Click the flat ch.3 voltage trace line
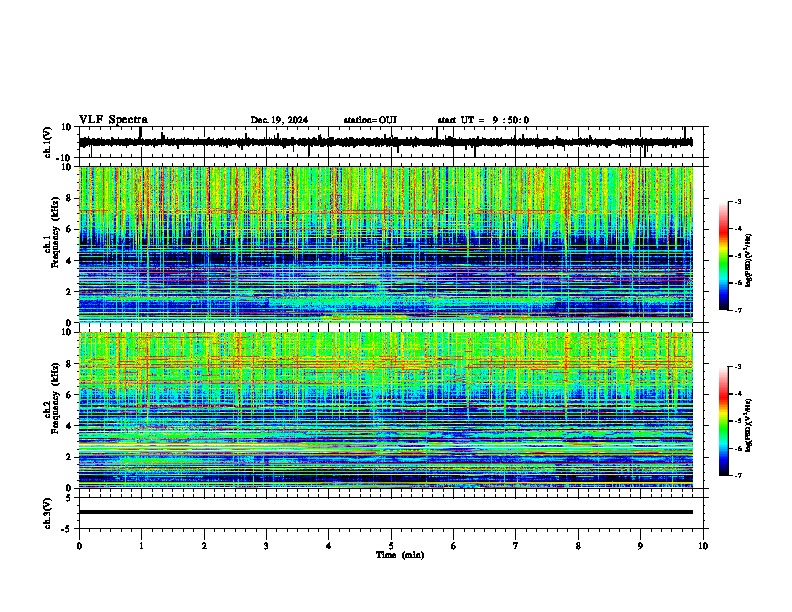Image resolution: width=792 pixels, height=612 pixels. pyautogui.click(x=386, y=512)
